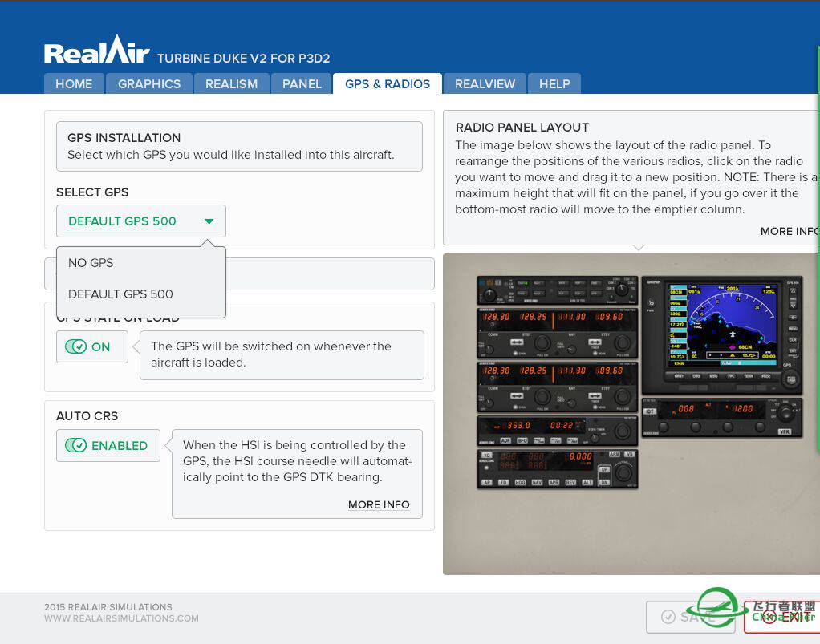The height and width of the screenshot is (644, 820).
Task: Choose NO GPS from the dropdown list
Action: tap(91, 263)
